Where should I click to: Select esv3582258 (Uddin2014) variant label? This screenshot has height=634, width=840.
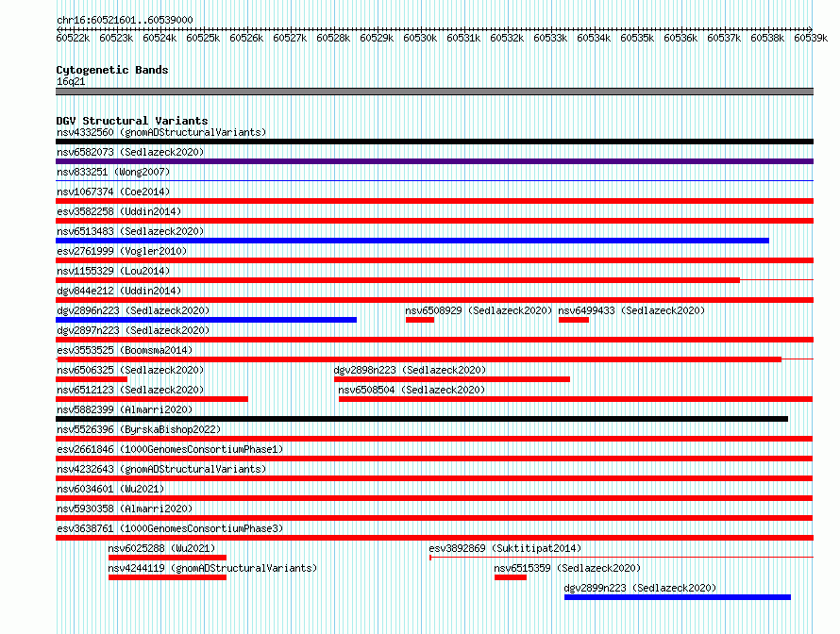point(119,211)
